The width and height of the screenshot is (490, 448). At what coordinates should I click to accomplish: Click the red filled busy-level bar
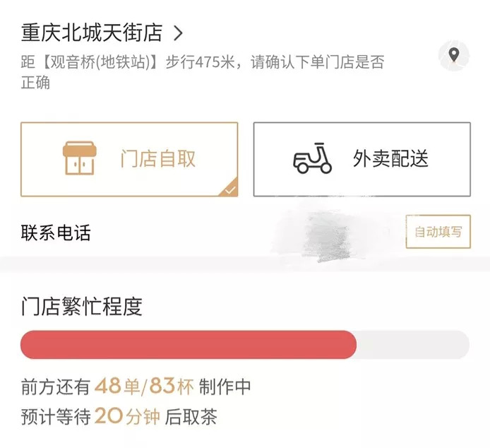coord(189,345)
